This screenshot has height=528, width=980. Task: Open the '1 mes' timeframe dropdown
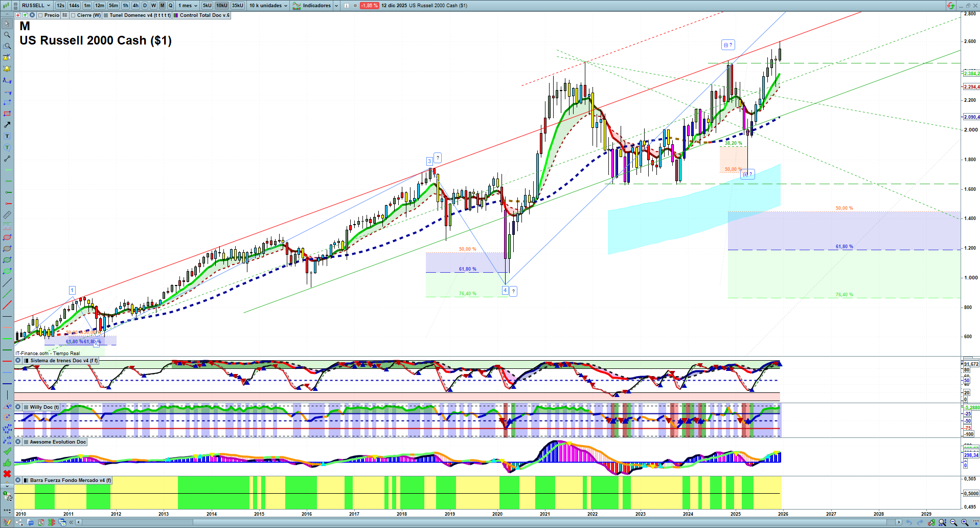[188, 6]
